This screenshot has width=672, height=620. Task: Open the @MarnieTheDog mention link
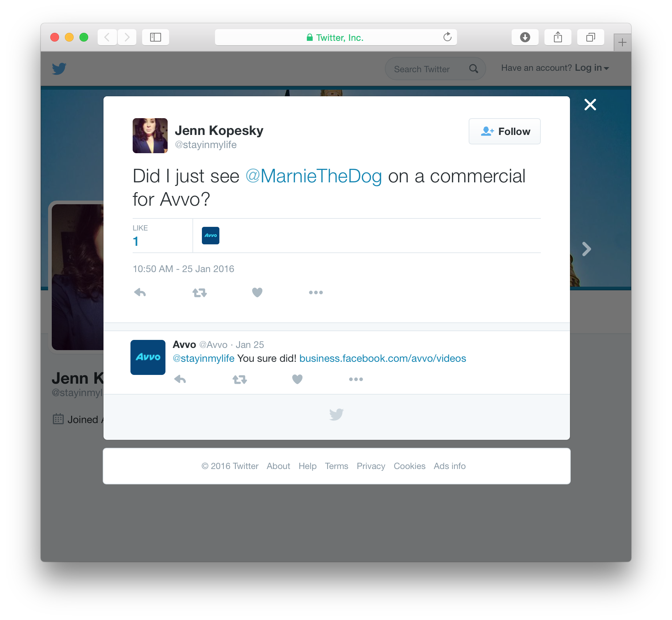pos(314,176)
